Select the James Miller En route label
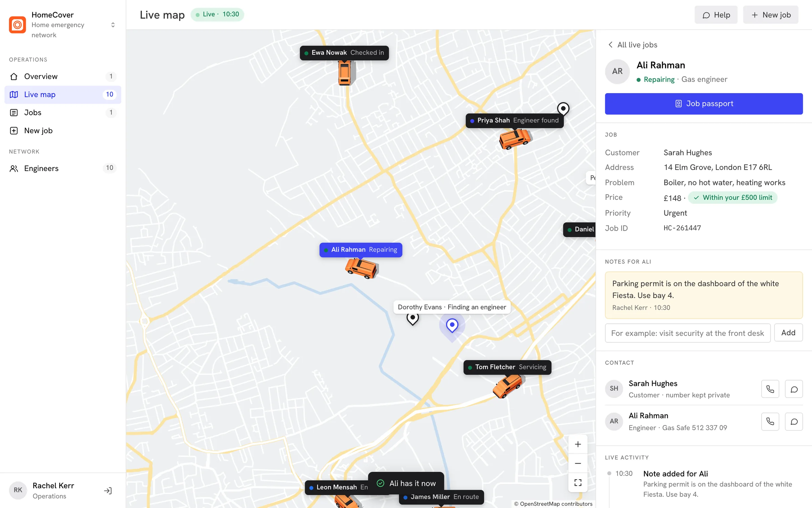This screenshot has width=812, height=508. tap(441, 497)
